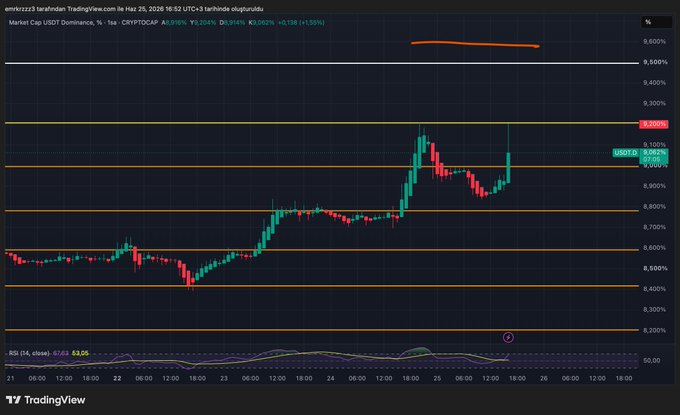This screenshot has height=415, width=680.
Task: Click the 9,300% price axis label
Action: click(x=654, y=103)
